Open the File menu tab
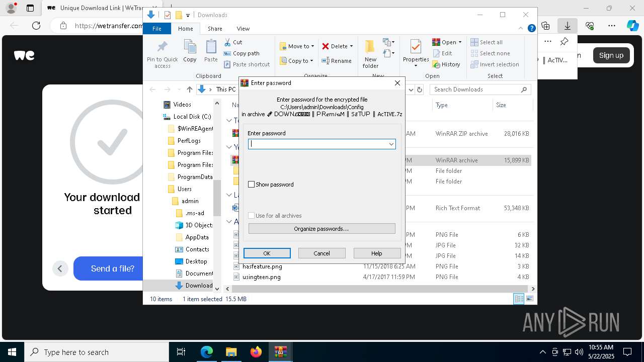Screen dimensions: 644x362 pos(157,29)
